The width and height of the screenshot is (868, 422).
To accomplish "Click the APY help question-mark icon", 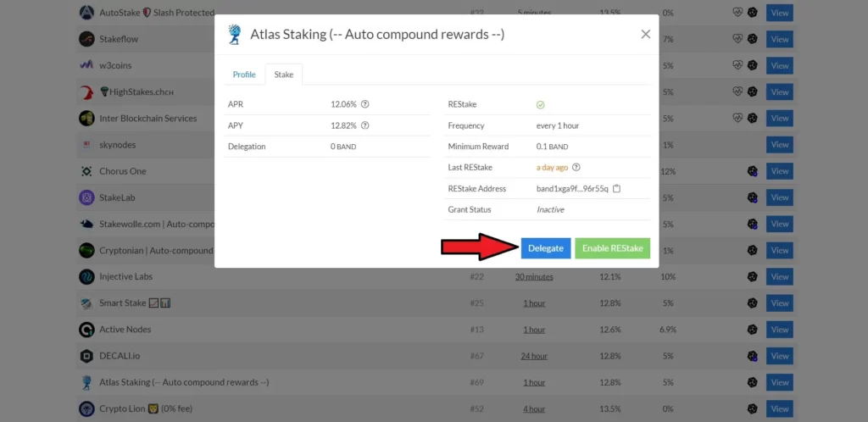I will 365,125.
